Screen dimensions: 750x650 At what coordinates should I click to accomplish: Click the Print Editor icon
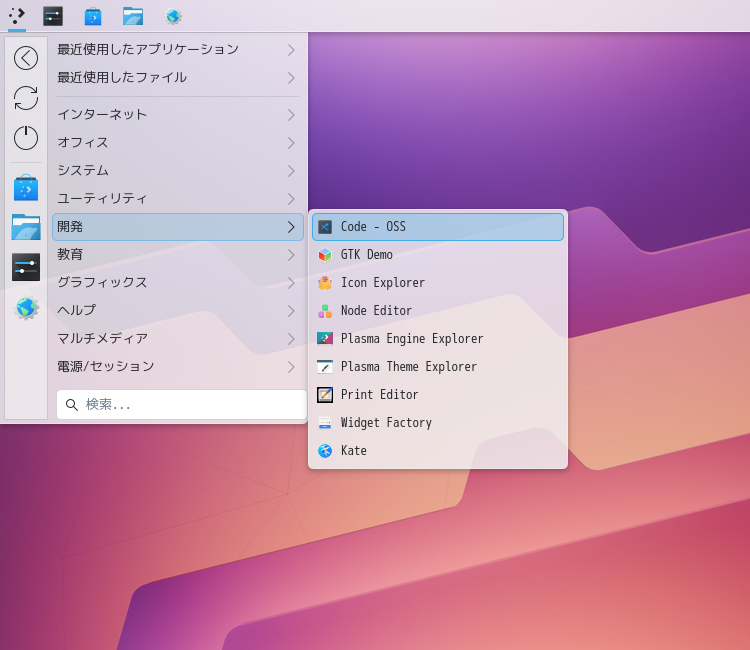point(325,395)
